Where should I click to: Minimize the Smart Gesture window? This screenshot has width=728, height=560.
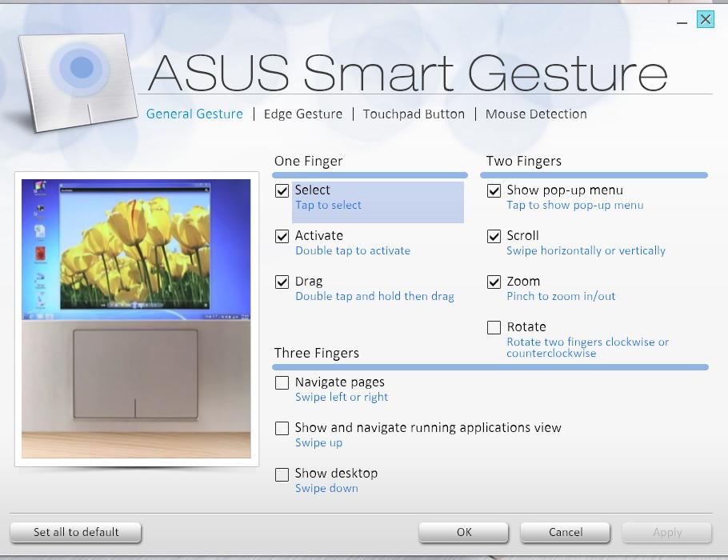pos(682,22)
